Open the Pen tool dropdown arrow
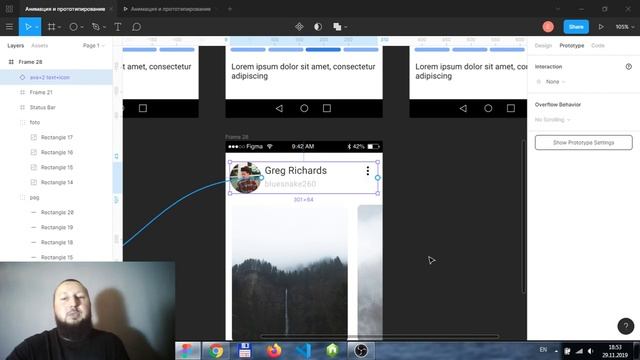 [x=104, y=27]
